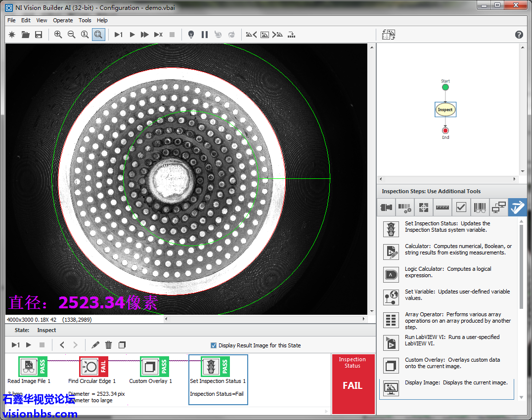The height and width of the screenshot is (420, 532).
Task: Click the Zoom In magnifier
Action: click(58, 35)
